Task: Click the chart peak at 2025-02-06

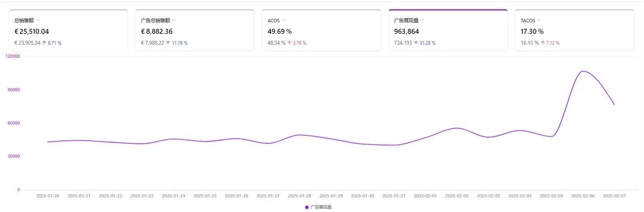Action: [583, 71]
